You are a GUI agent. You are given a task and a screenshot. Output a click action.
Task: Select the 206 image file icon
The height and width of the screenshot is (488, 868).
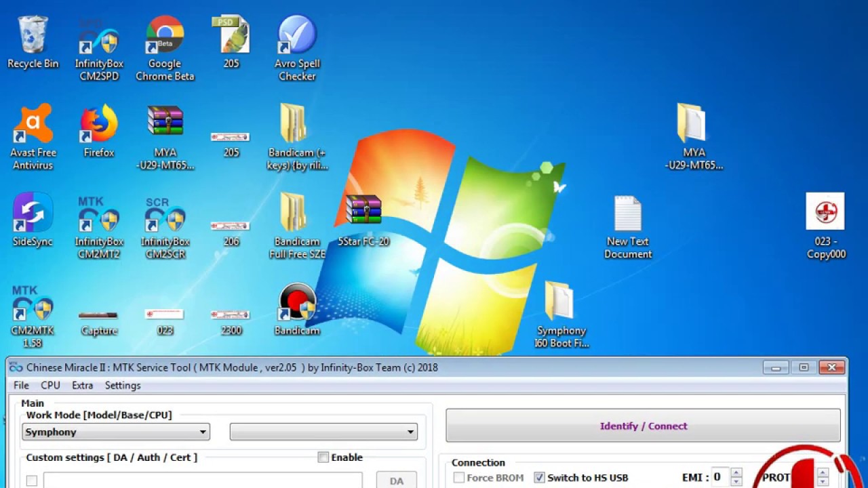pos(231,232)
